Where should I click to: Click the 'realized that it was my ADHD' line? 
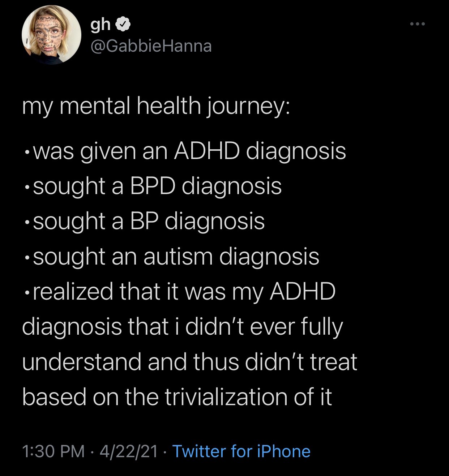(179, 291)
